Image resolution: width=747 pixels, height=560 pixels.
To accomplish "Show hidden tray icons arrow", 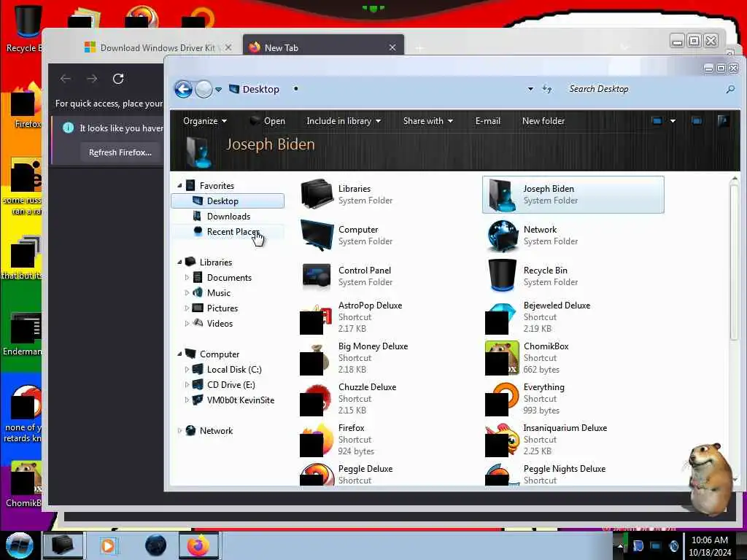I will pos(620,546).
